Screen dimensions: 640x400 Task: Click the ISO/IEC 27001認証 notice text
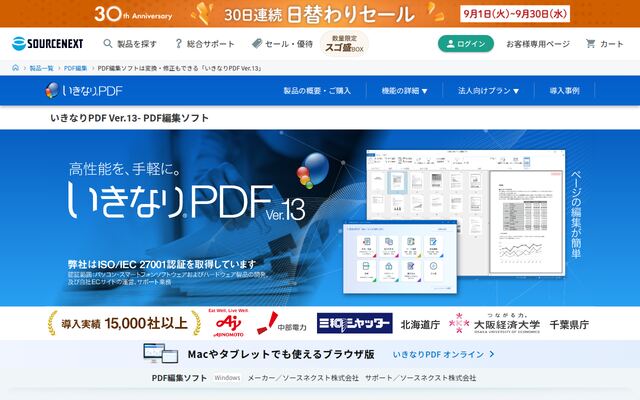[x=162, y=264]
